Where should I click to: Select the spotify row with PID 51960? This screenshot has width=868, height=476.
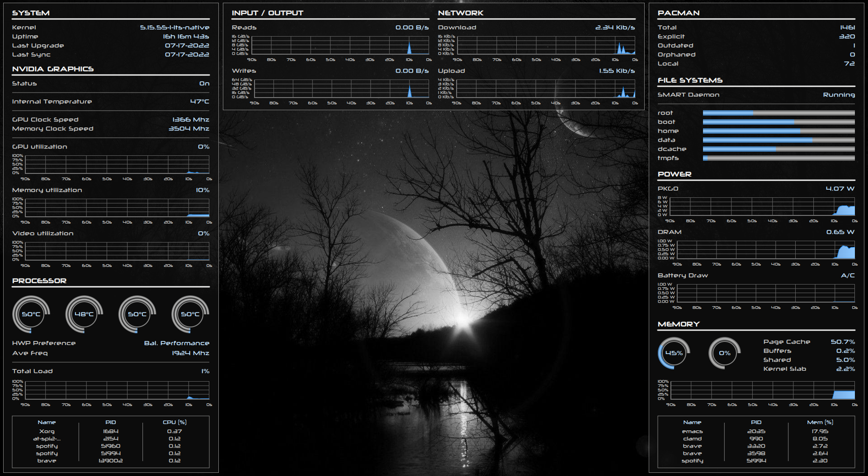111,446
